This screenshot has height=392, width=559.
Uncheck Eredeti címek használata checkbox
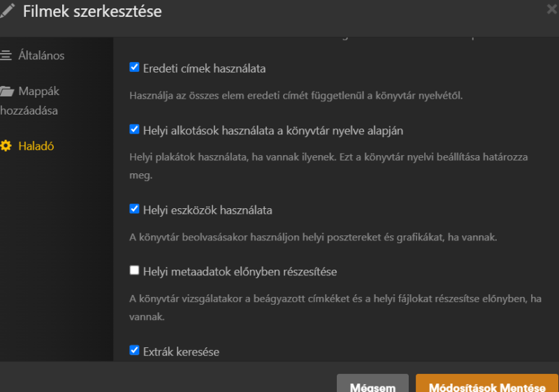click(134, 67)
